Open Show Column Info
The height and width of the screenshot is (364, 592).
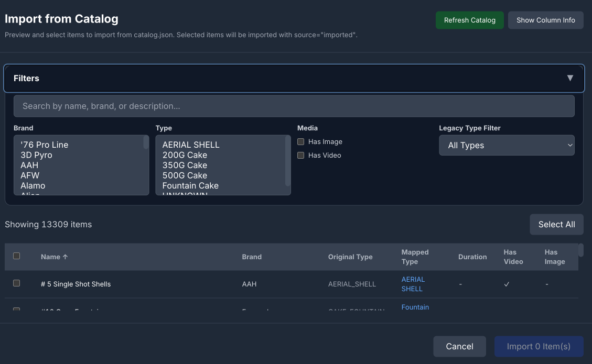coord(545,20)
